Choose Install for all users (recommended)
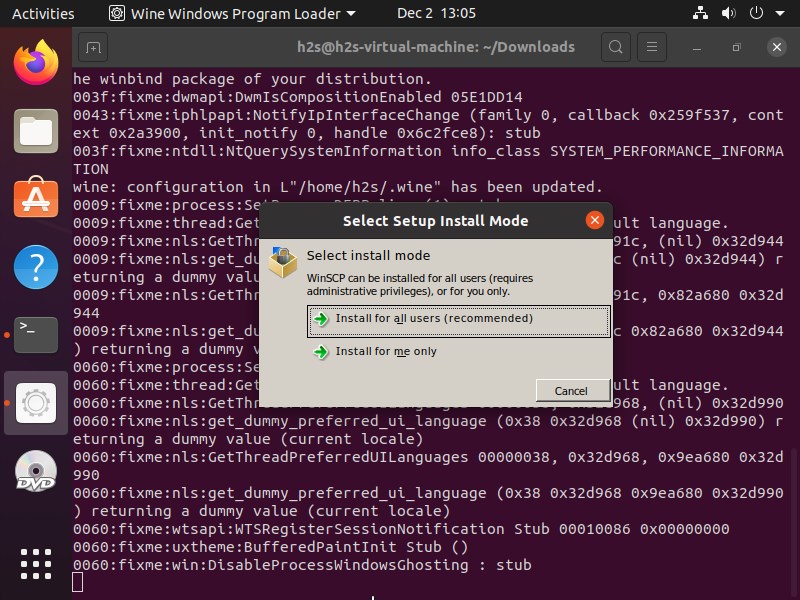The image size is (800, 600). (458, 321)
